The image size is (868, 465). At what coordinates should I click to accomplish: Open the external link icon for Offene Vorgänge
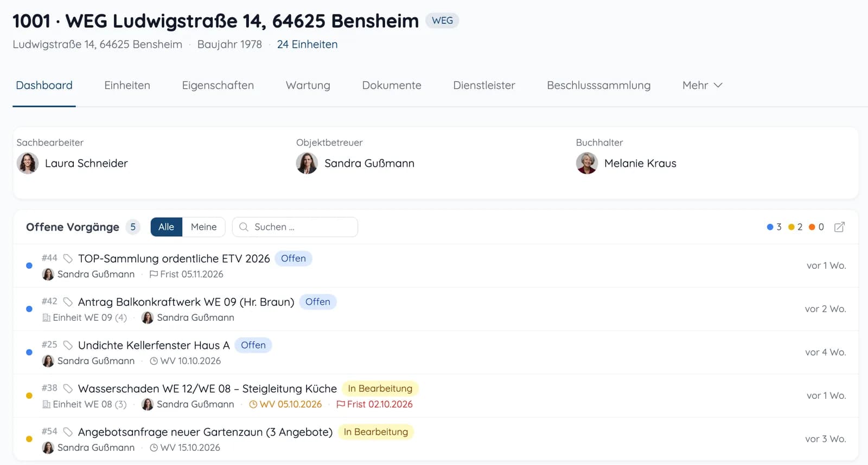tap(839, 227)
